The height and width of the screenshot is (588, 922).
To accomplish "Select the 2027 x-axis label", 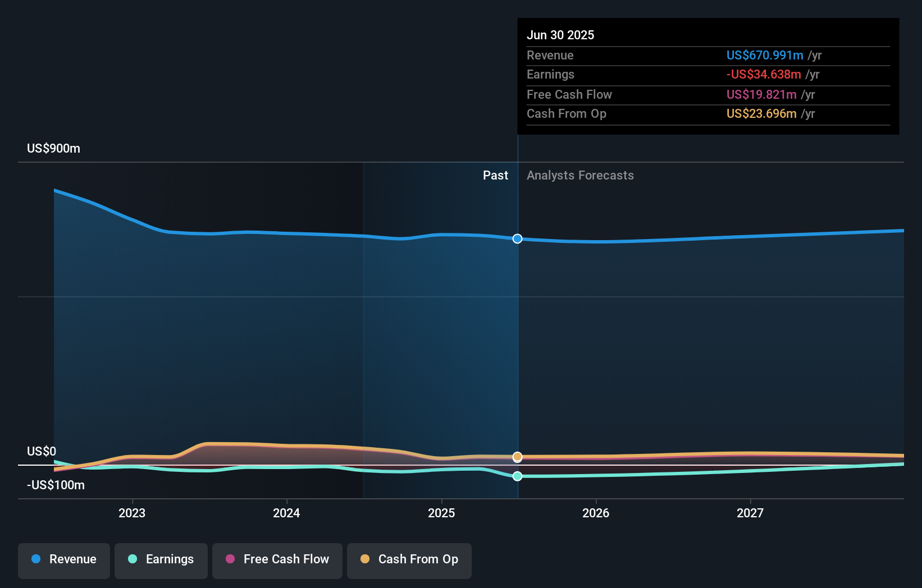I will click(750, 513).
